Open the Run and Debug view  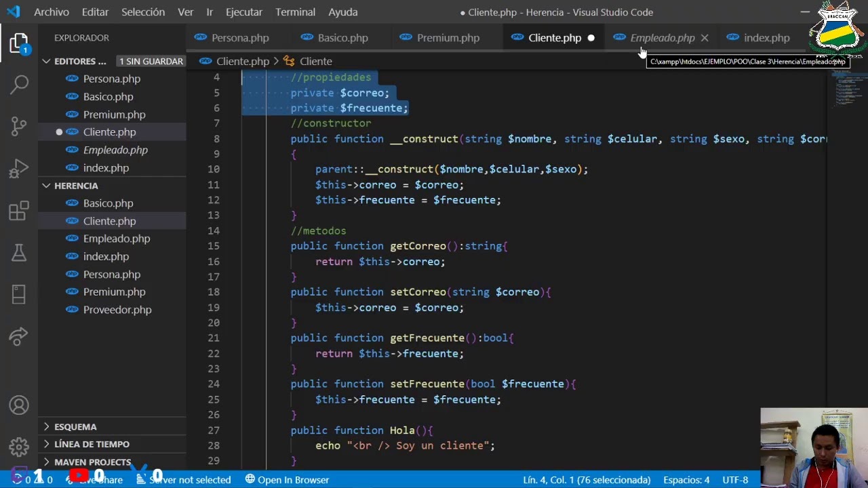pyautogui.click(x=19, y=168)
